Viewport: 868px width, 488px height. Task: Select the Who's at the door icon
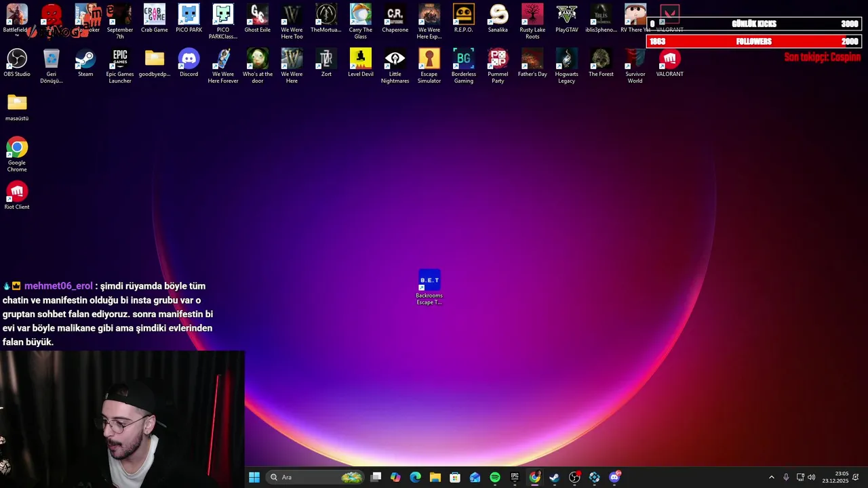click(258, 66)
